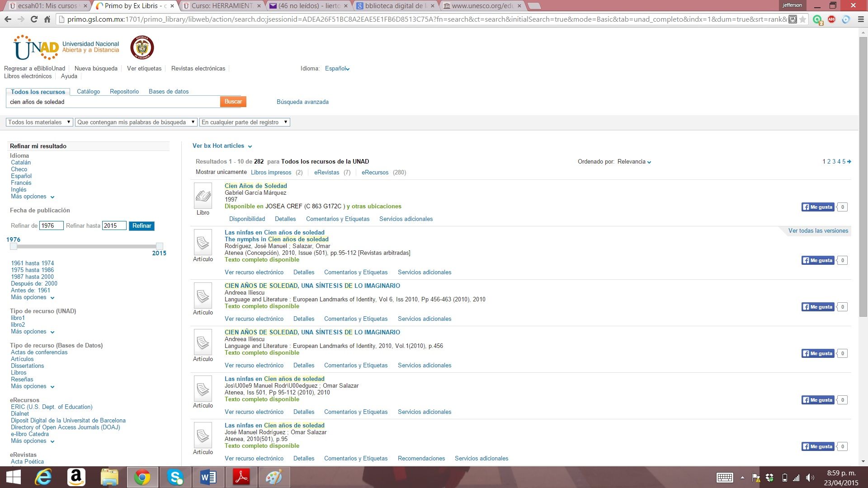Click the article icon for The nymphs result
The height and width of the screenshot is (488, 868).
(203, 243)
